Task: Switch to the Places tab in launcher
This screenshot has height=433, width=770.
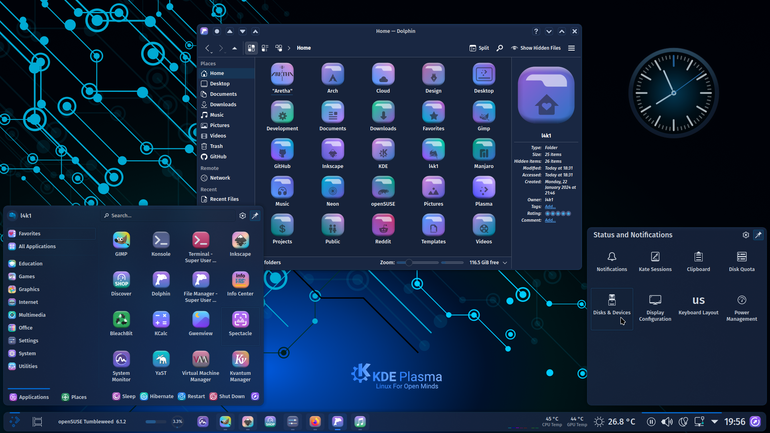Action: [74, 397]
